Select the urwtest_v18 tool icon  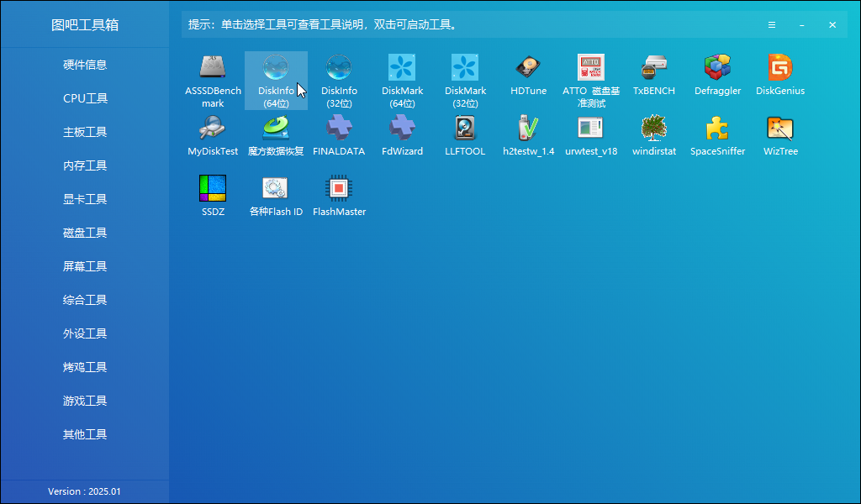591,128
